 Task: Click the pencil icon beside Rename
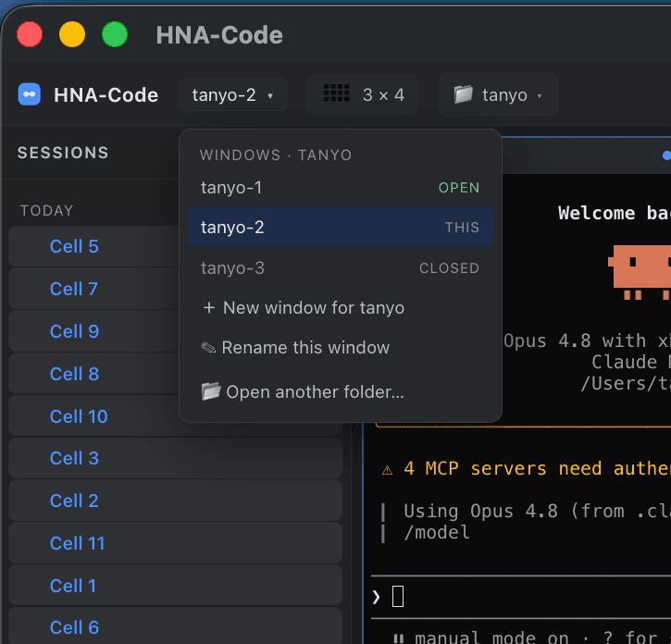209,348
